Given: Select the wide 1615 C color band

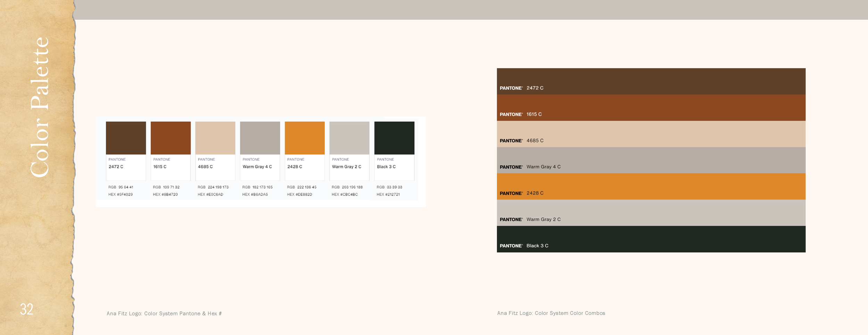Looking at the screenshot, I should [x=651, y=108].
